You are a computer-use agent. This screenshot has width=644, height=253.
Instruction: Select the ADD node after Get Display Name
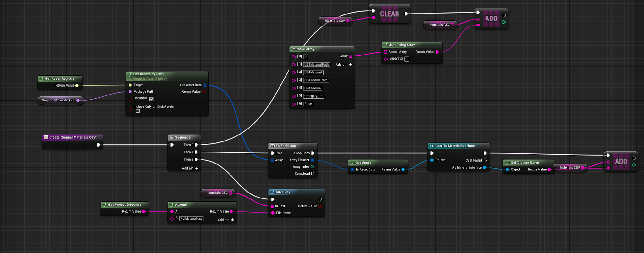[621, 162]
